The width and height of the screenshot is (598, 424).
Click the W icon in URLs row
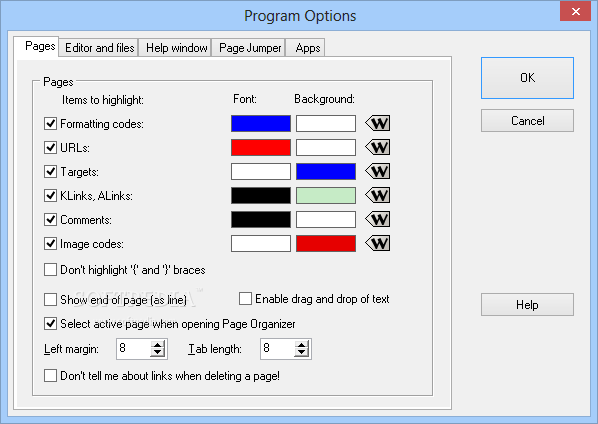coord(378,147)
